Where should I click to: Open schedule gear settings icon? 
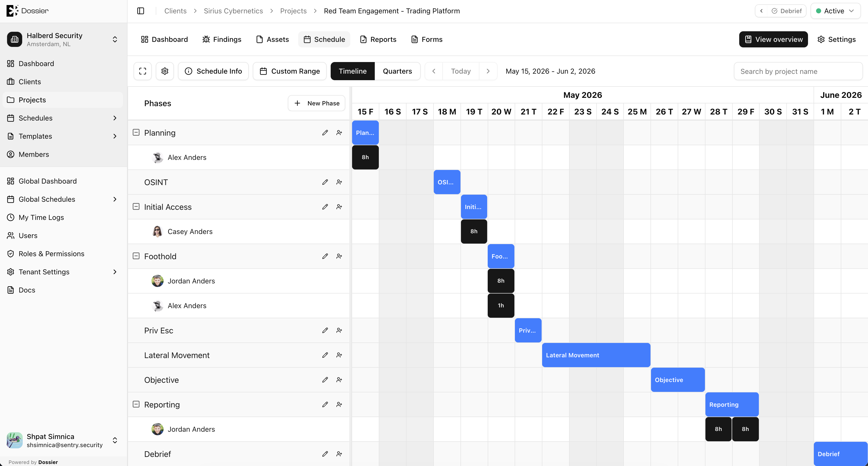click(165, 71)
